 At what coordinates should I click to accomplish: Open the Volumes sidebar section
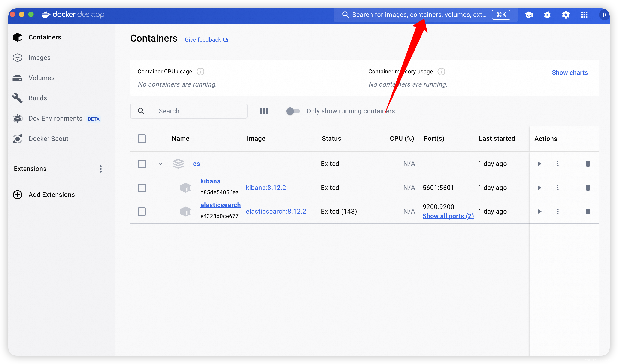tap(42, 78)
